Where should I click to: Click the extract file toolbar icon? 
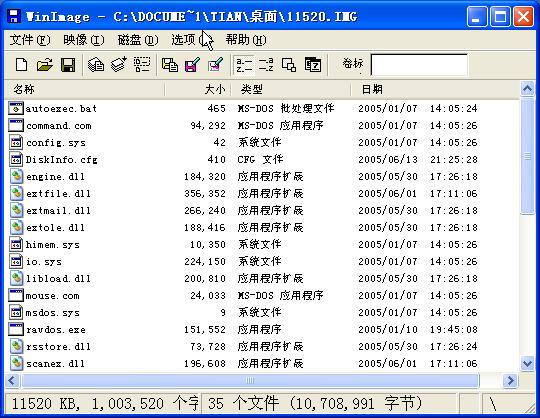pos(193,64)
